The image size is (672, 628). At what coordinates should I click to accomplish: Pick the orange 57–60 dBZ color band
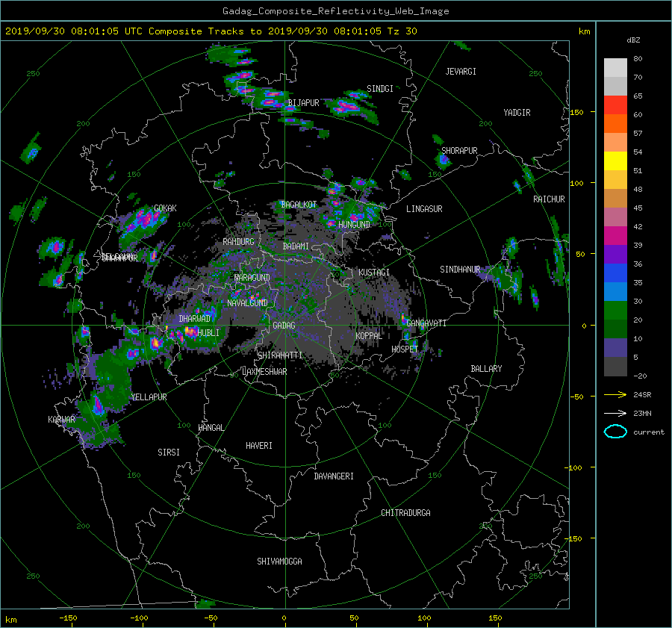click(x=615, y=124)
